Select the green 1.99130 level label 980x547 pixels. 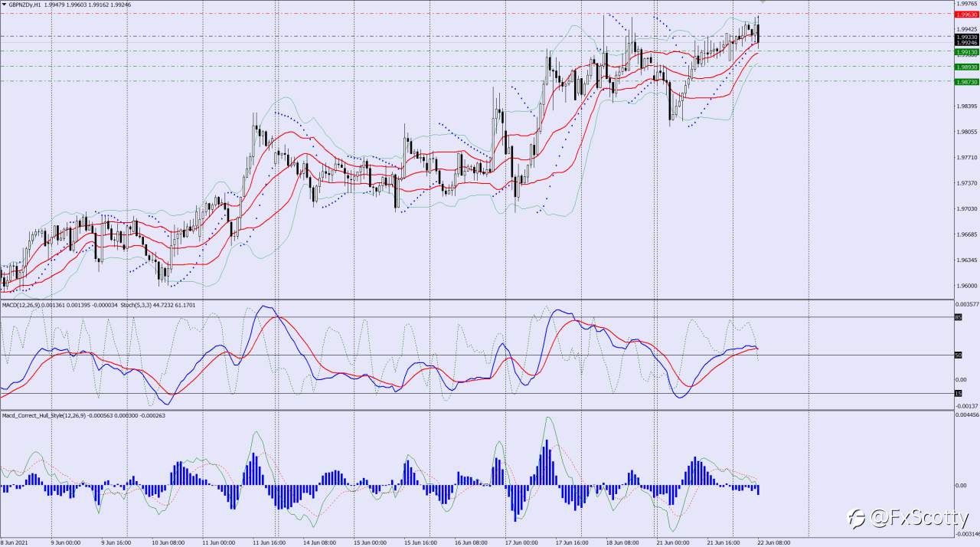(x=967, y=52)
